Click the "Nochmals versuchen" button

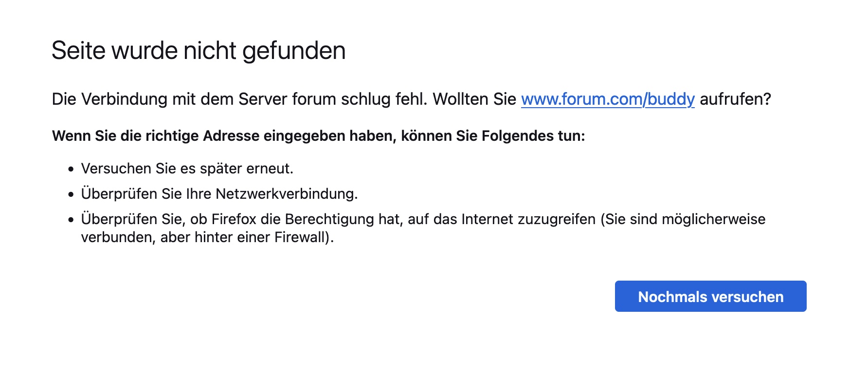tap(710, 296)
